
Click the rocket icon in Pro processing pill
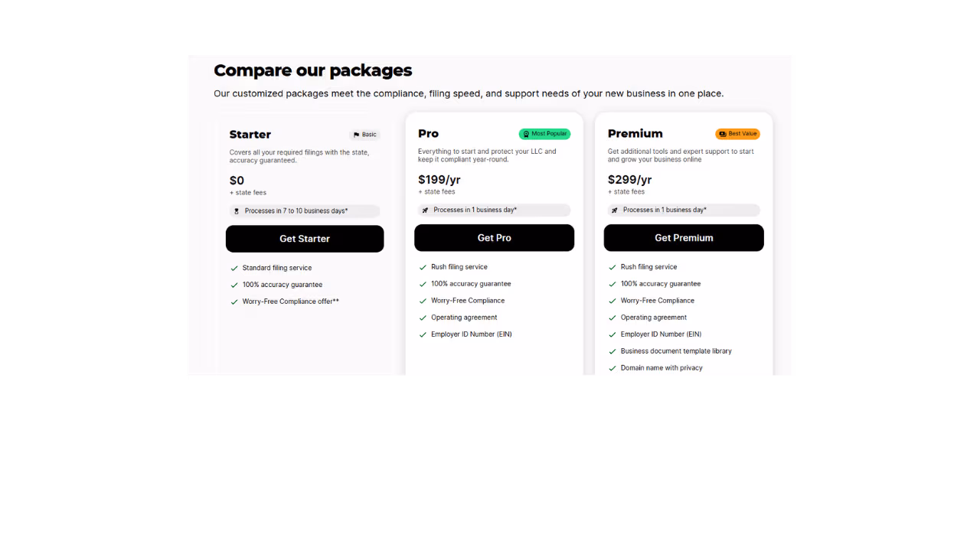pos(426,210)
